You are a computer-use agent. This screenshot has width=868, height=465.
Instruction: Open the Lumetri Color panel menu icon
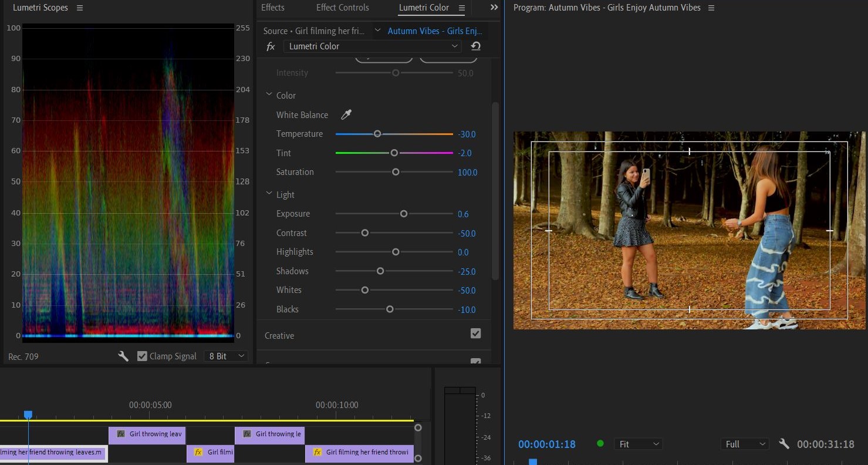(462, 8)
